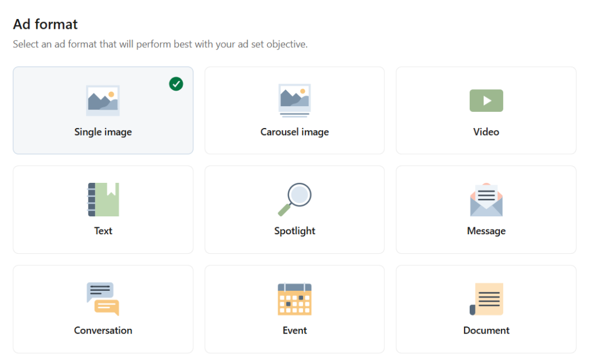Click the green checkmark on Single image
Image resolution: width=591 pixels, height=364 pixels.
pyautogui.click(x=176, y=84)
